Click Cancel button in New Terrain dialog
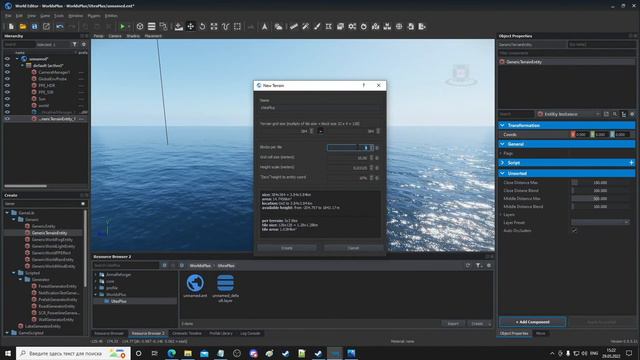 point(353,248)
